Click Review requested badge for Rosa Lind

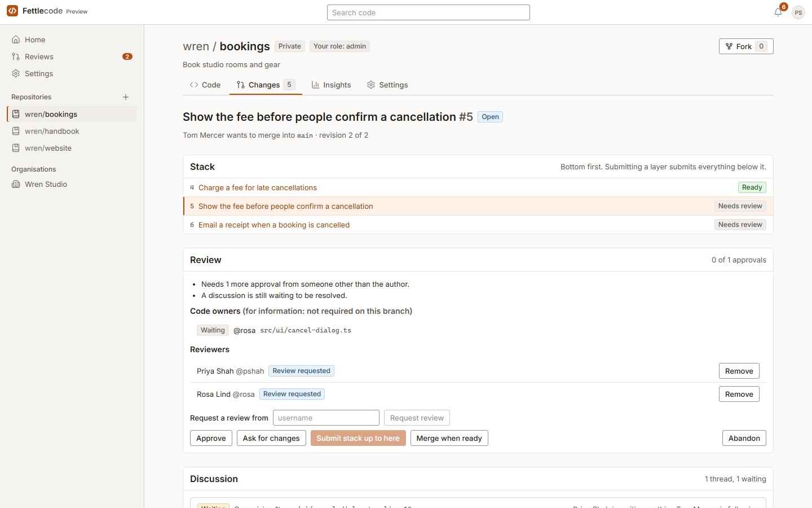292,394
